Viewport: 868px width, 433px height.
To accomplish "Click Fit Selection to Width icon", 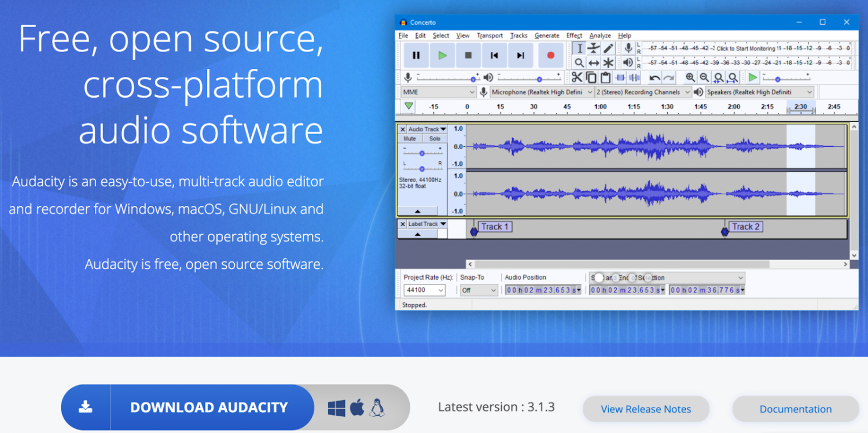I will point(719,77).
